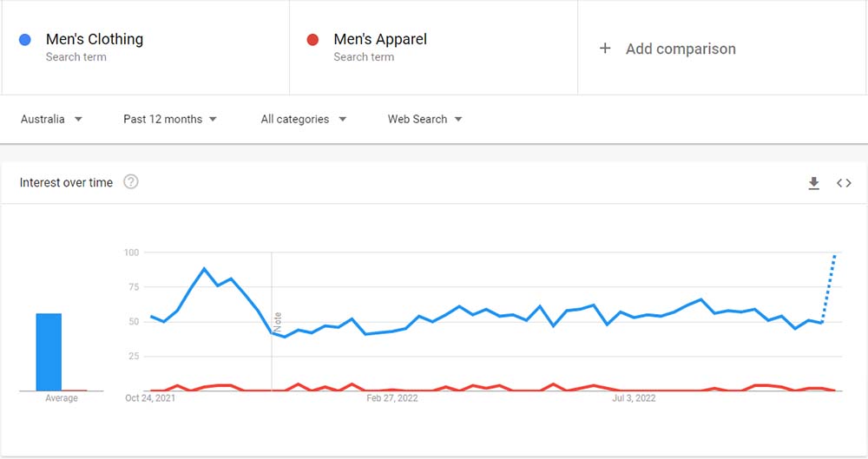Viewport: 868px width, 459px height.
Task: Click the red Men's Apparel dot
Action: (x=312, y=39)
